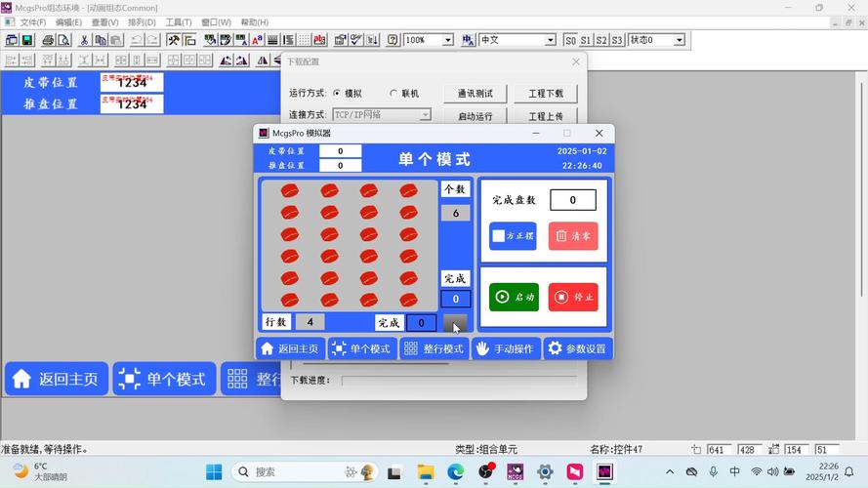Image resolution: width=868 pixels, height=488 pixels.
Task: Expand the 中文 language dropdown
Action: pos(551,40)
